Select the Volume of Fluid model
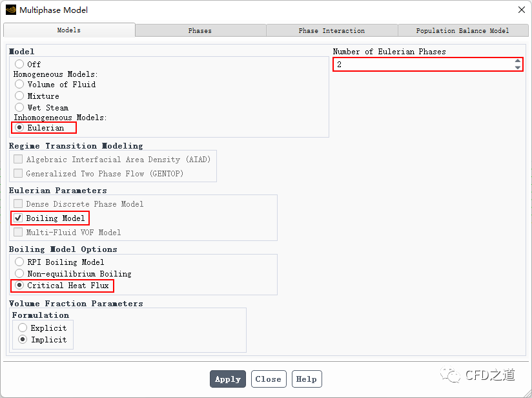 19,84
